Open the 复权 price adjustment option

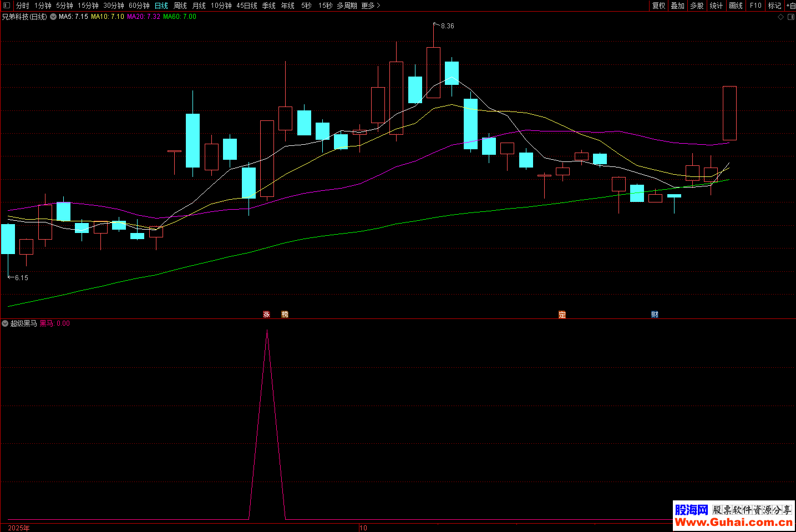(658, 6)
